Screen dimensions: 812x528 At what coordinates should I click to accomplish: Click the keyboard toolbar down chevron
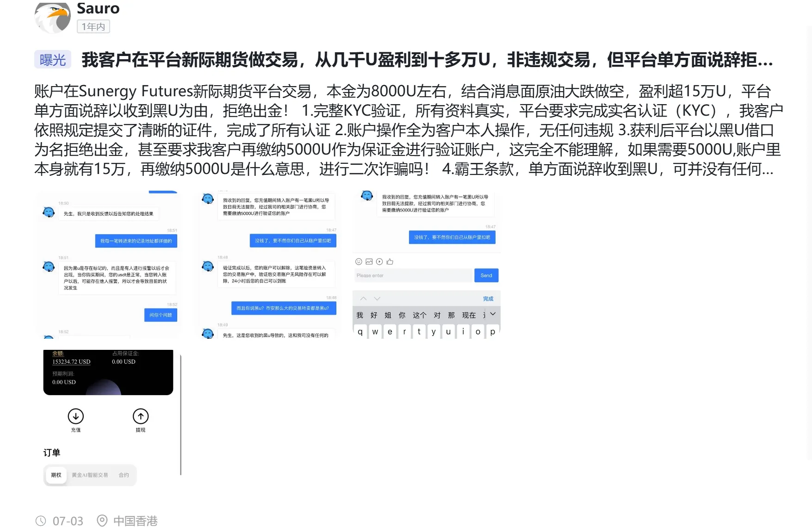click(377, 298)
